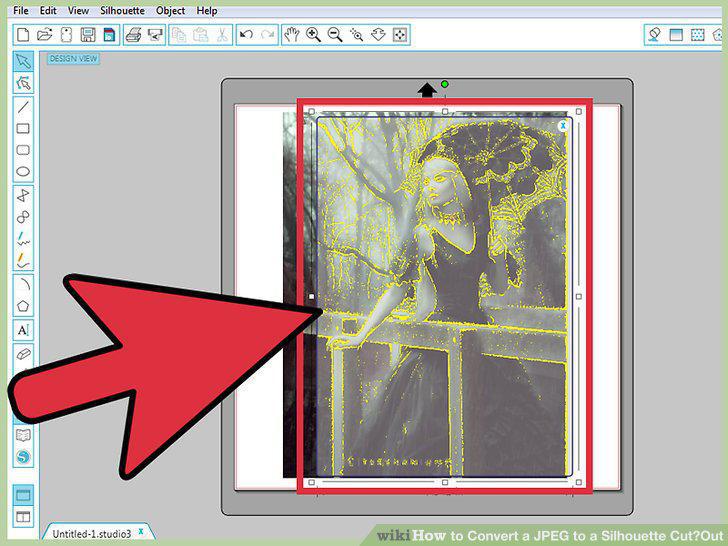Click the blue Save to SD card icon
Viewport: 728px width, 546px height.
click(109, 35)
